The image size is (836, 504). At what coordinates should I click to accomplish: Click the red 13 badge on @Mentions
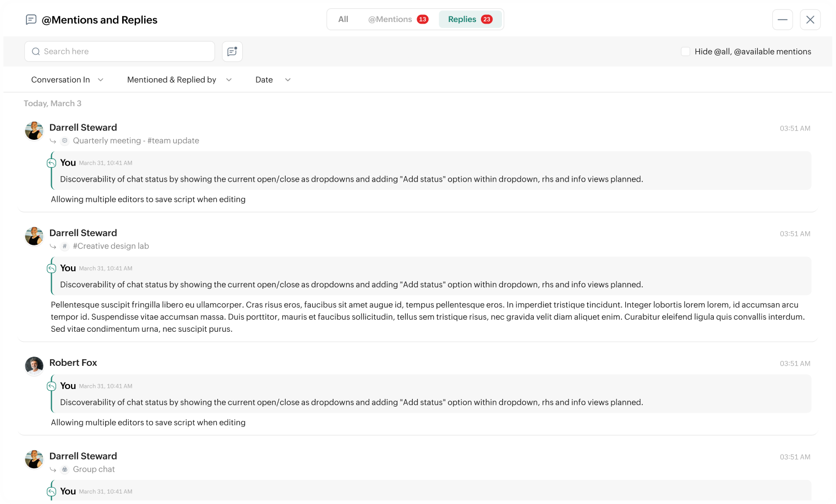423,19
